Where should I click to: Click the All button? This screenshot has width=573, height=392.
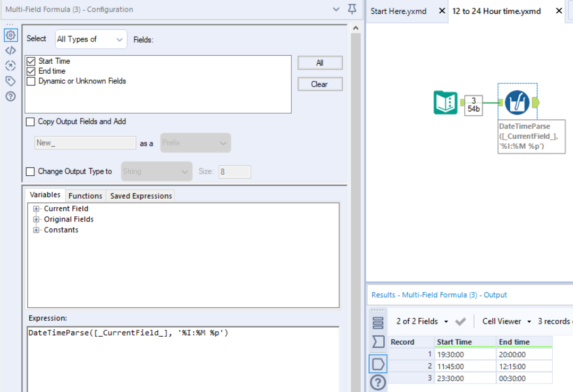[320, 63]
